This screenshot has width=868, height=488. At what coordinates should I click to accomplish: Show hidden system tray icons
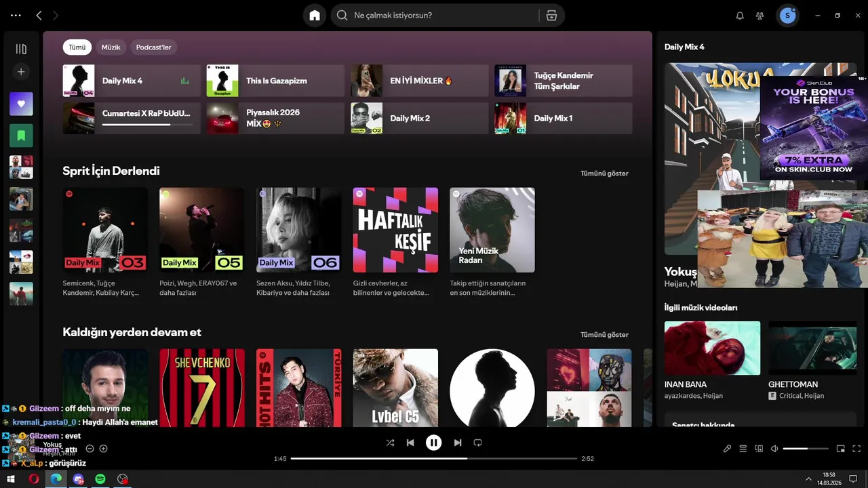808,479
